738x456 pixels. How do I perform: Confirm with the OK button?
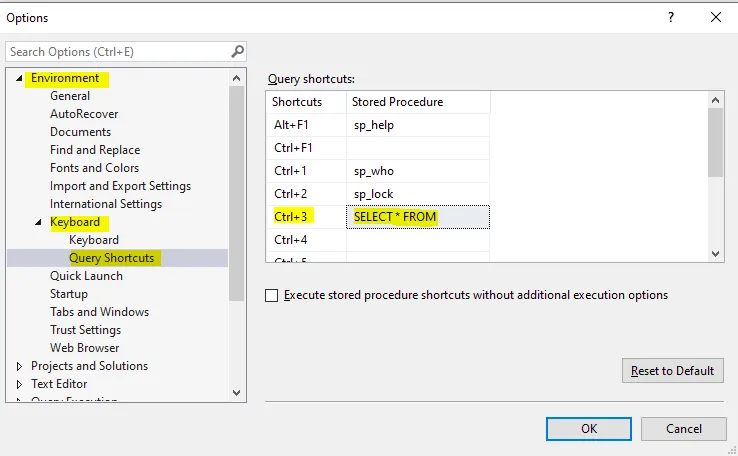tap(589, 429)
